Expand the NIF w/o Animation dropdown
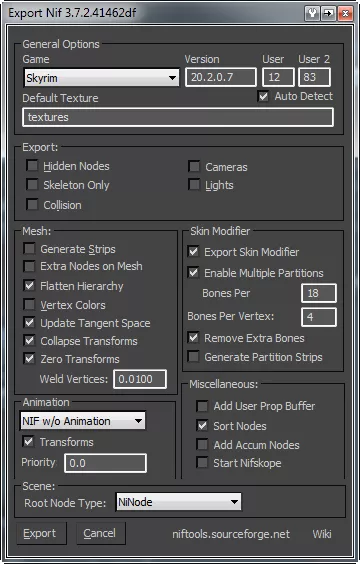Viewport: 360px width, 564px height. pyautogui.click(x=83, y=420)
